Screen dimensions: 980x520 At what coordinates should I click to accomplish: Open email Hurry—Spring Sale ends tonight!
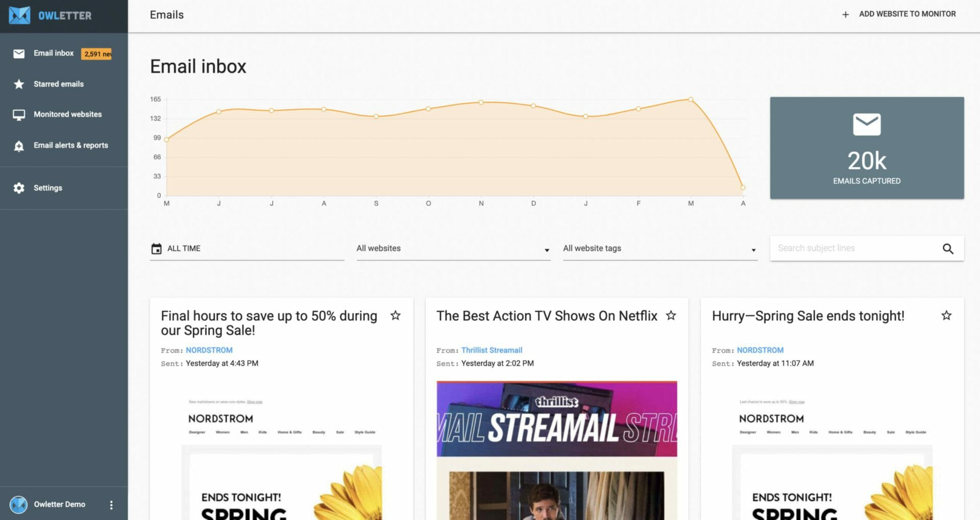(808, 316)
